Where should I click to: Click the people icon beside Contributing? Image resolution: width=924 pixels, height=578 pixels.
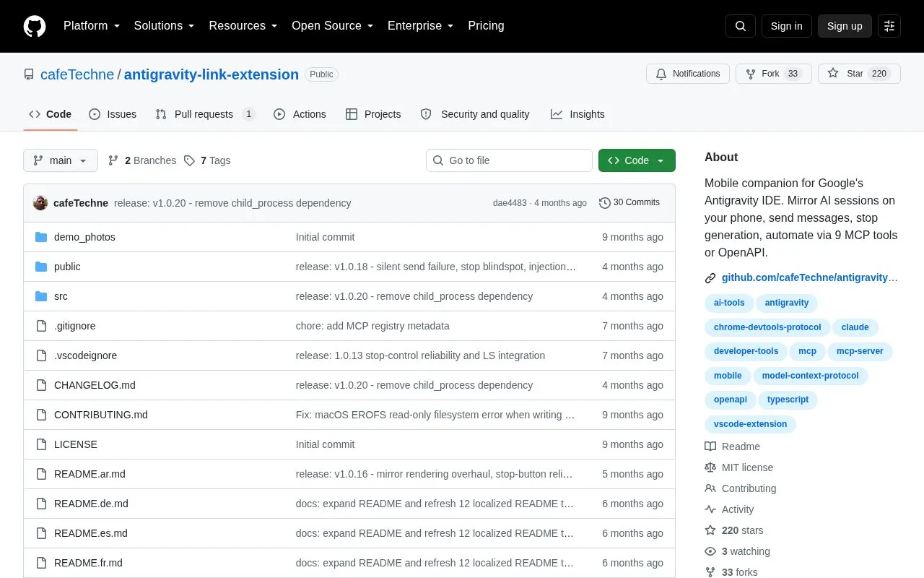coord(710,488)
